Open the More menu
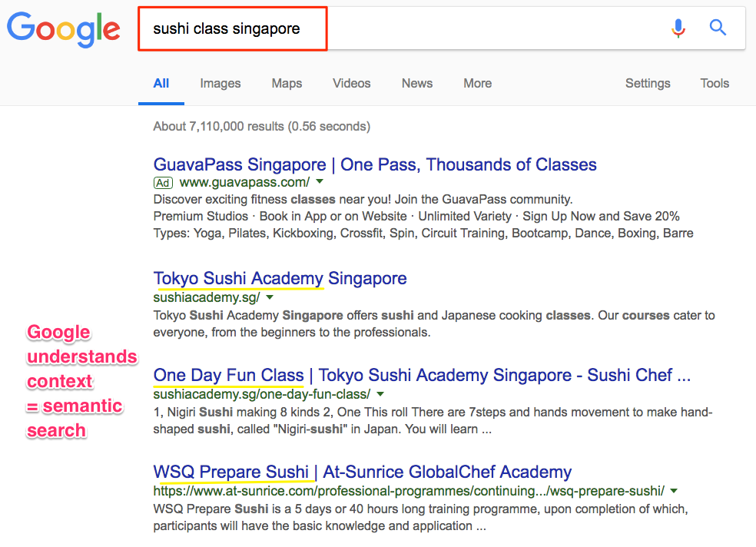The height and width of the screenshot is (547, 756). 477,84
